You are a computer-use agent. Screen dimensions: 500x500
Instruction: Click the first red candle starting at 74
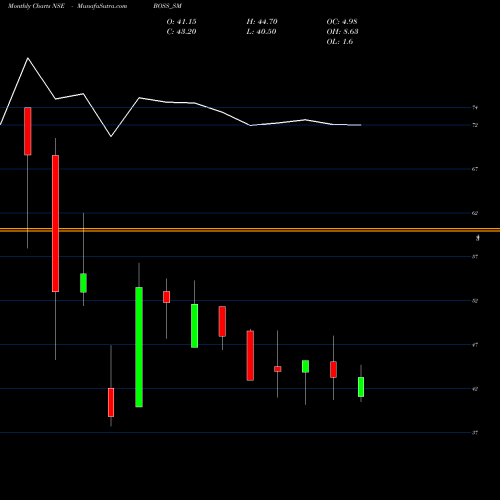click(x=28, y=131)
